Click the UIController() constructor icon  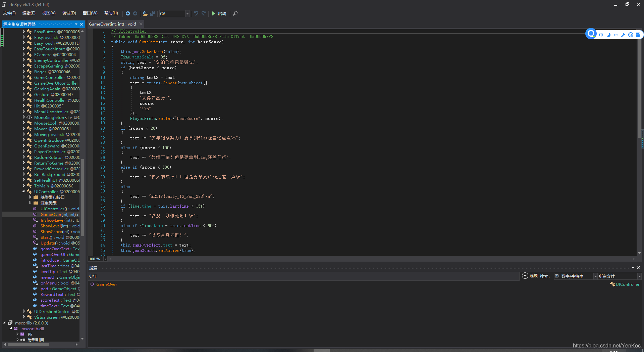35,209
